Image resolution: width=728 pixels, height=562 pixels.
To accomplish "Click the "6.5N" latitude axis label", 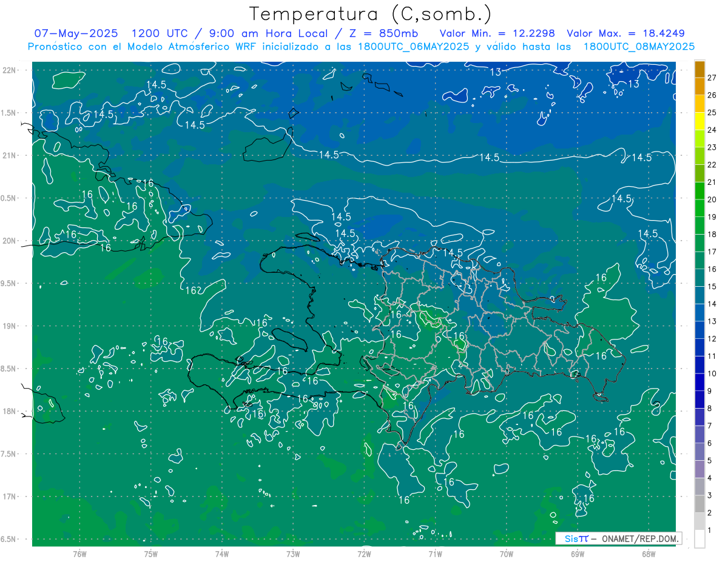I will (x=9, y=540).
